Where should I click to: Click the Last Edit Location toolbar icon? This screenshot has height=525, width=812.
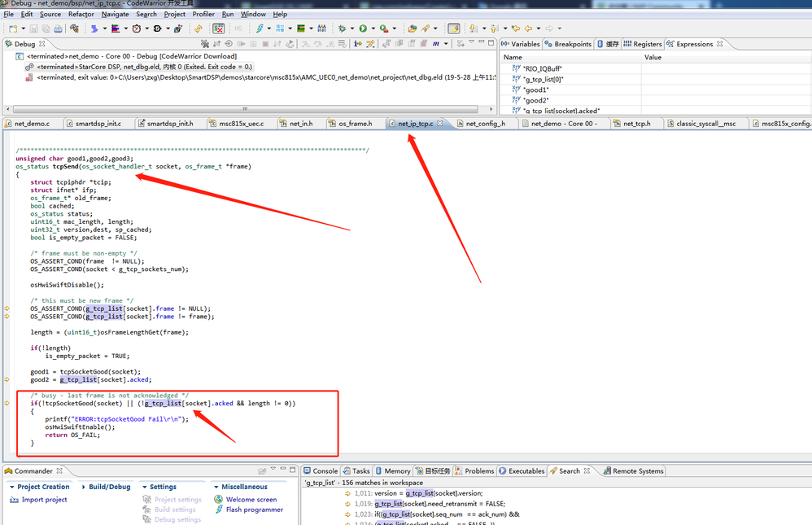coord(516,28)
